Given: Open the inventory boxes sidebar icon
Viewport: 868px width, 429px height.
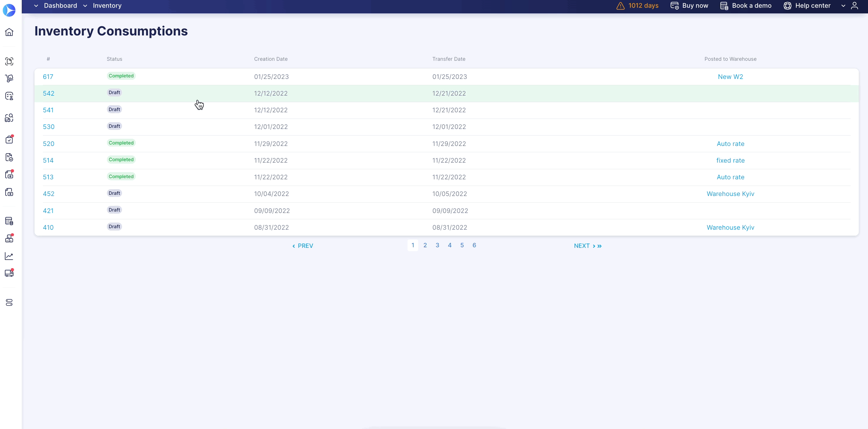Looking at the screenshot, I should [9, 238].
